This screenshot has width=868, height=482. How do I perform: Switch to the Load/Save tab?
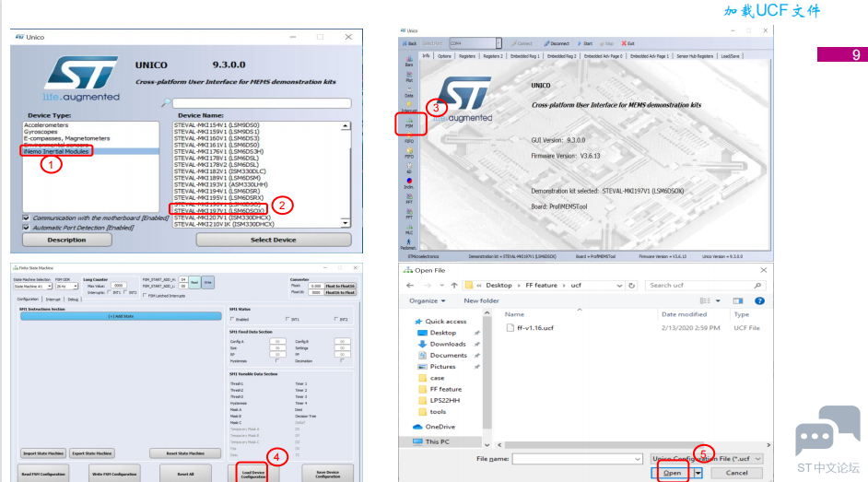tap(730, 56)
